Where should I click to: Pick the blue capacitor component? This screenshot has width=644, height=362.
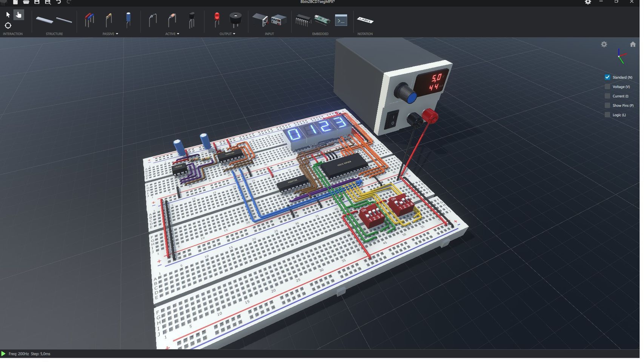(x=128, y=20)
